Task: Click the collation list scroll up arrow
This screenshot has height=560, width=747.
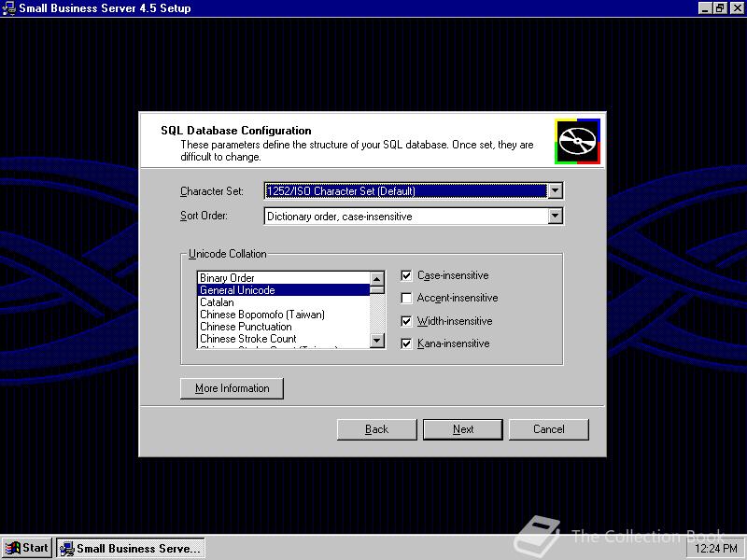Action: 377,278
